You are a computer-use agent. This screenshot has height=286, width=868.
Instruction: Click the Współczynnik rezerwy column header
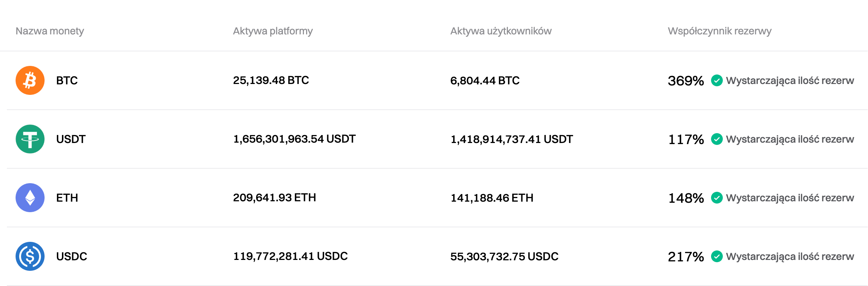click(x=719, y=31)
